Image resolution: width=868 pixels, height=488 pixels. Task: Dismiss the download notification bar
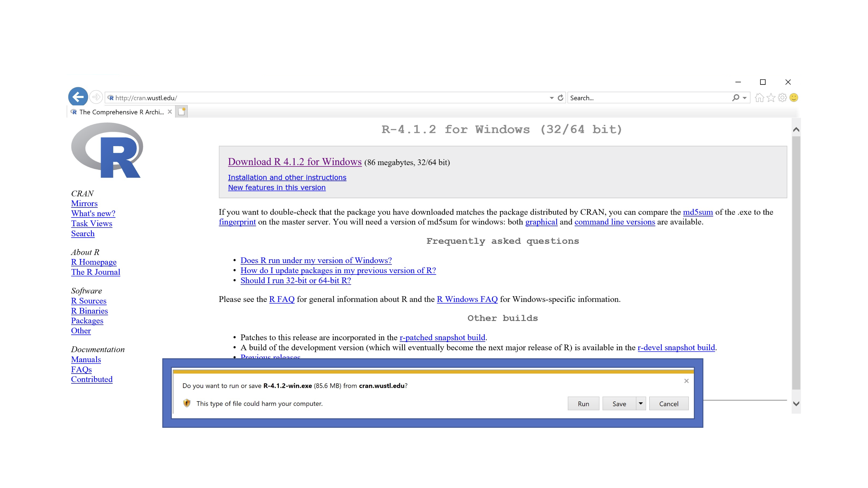click(x=686, y=381)
